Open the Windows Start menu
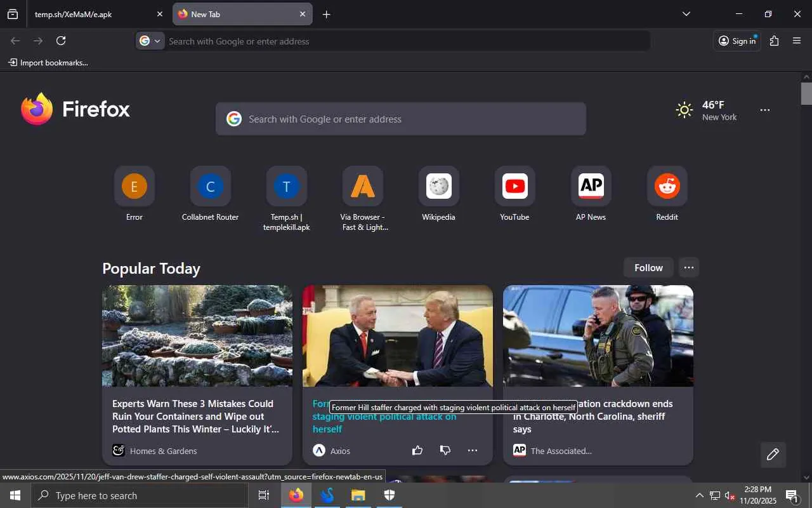 pyautogui.click(x=15, y=495)
